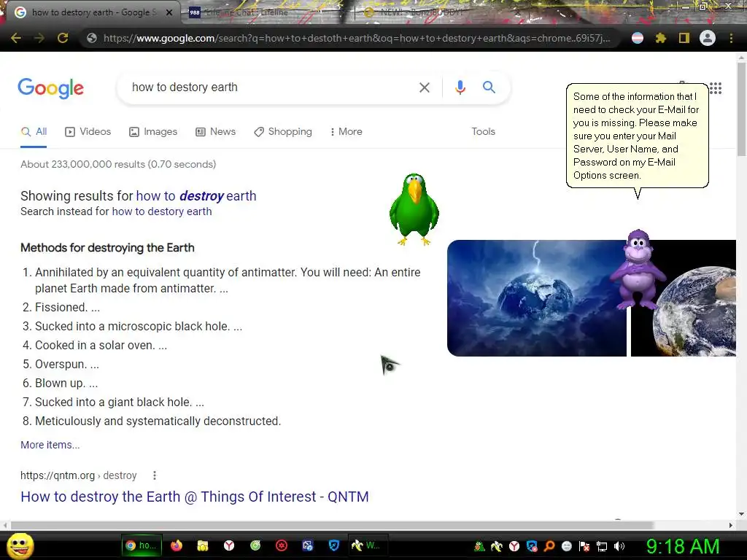
Task: Launch Firefox from the taskbar
Action: pos(177,545)
